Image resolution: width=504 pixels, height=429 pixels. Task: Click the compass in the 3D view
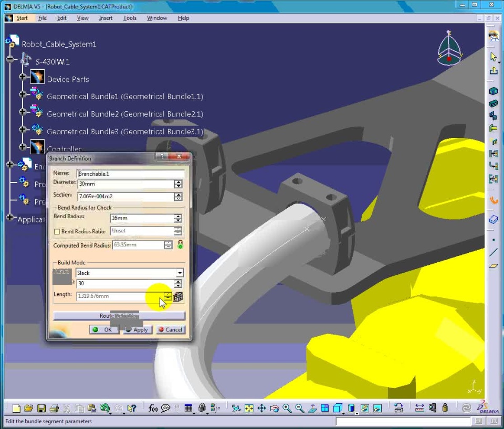pos(449,48)
